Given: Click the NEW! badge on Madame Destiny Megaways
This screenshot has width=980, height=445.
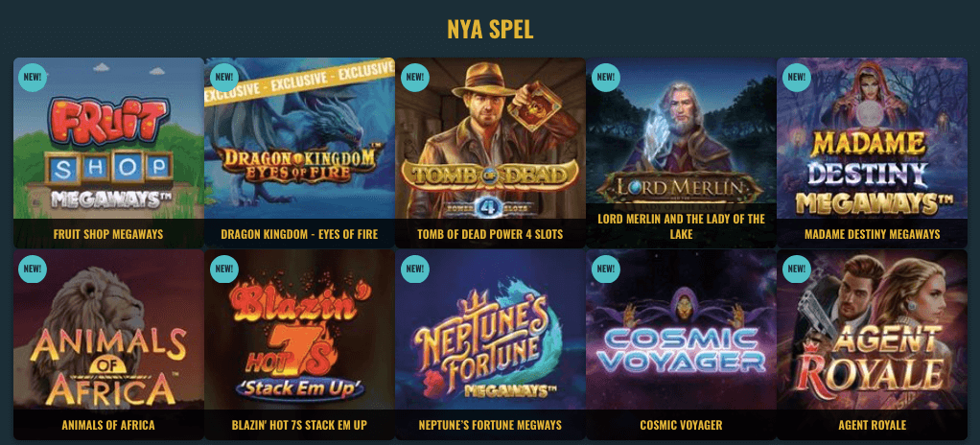Looking at the screenshot, I should (796, 78).
